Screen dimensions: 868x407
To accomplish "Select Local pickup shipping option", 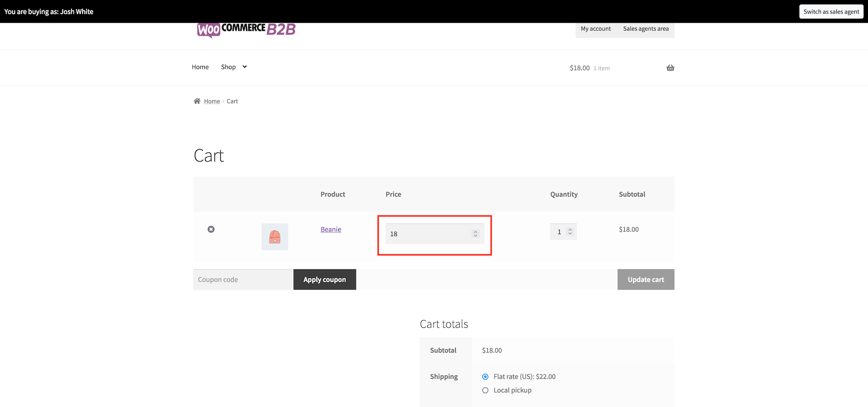I will tap(486, 390).
